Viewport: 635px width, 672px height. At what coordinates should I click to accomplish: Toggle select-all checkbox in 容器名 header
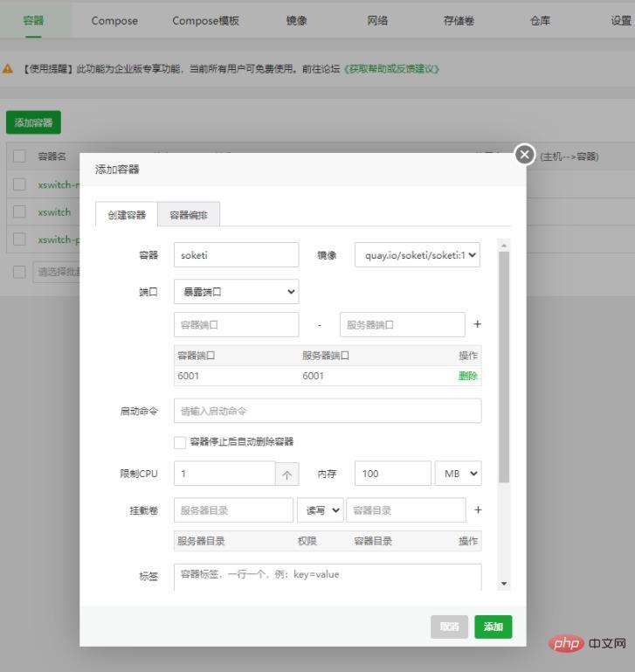click(x=19, y=156)
